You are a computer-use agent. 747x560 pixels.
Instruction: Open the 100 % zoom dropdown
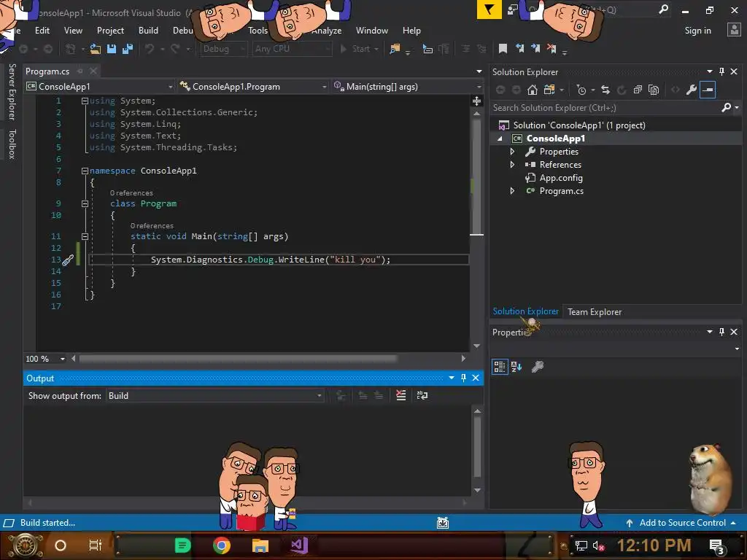pos(63,359)
